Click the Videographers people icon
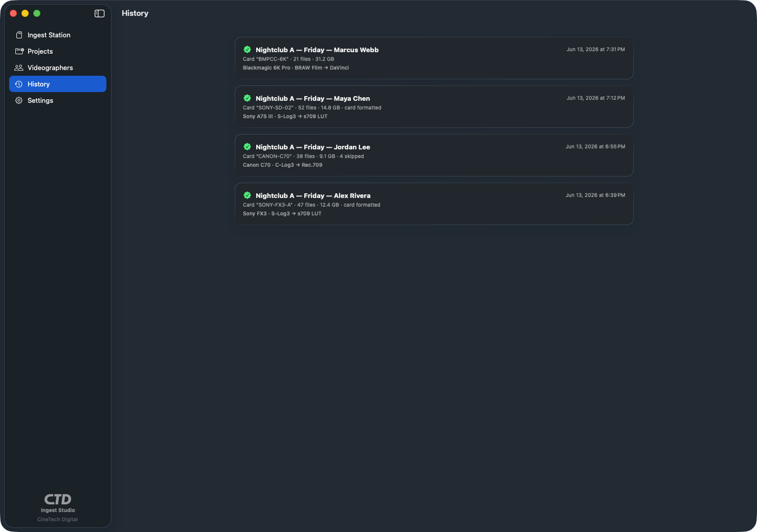757x532 pixels. coord(19,68)
